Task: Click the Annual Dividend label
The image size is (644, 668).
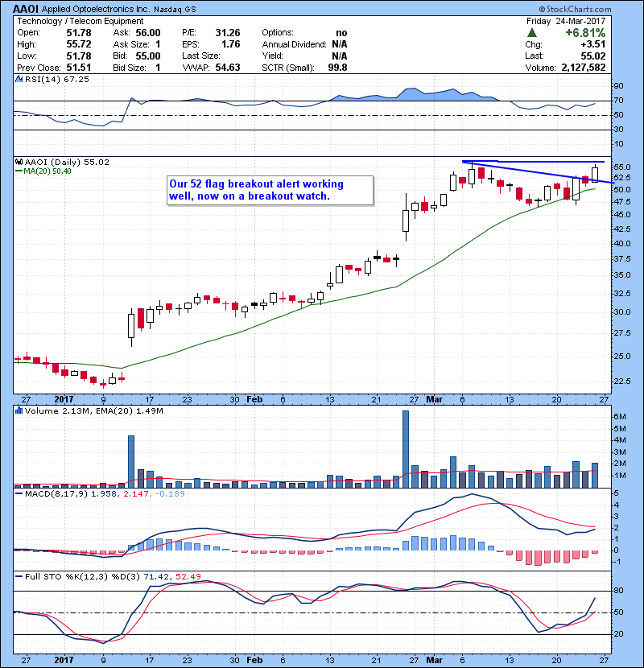Action: 294,44
